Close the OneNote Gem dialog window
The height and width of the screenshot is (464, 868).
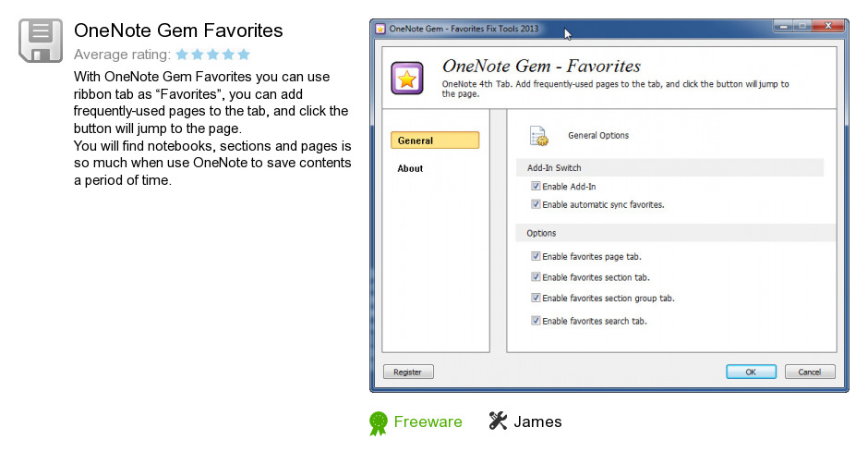[828, 26]
